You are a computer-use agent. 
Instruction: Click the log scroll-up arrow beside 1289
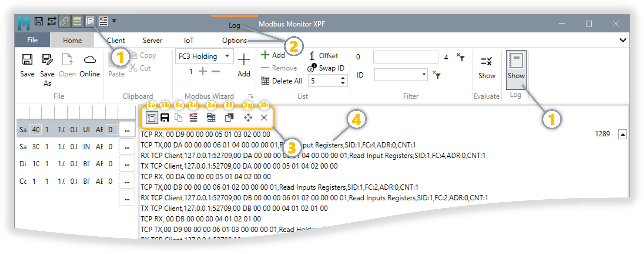point(622,134)
